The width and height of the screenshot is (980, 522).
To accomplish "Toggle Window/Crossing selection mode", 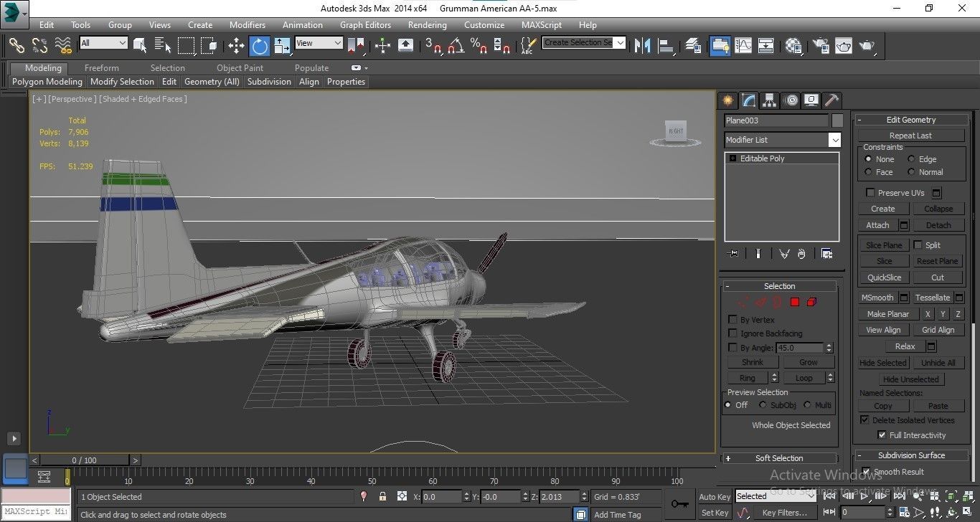I will [209, 45].
